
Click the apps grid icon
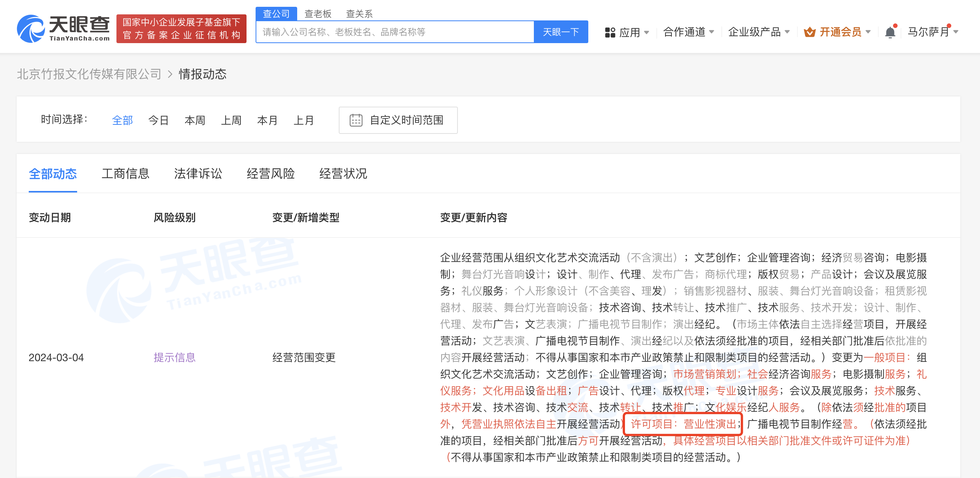(x=610, y=33)
